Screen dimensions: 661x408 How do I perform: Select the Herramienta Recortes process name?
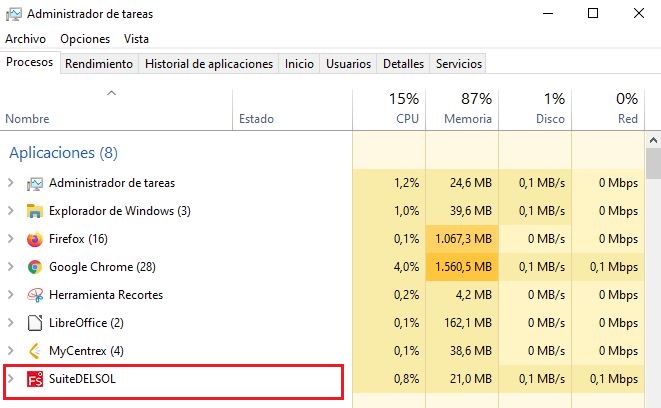[x=106, y=295]
